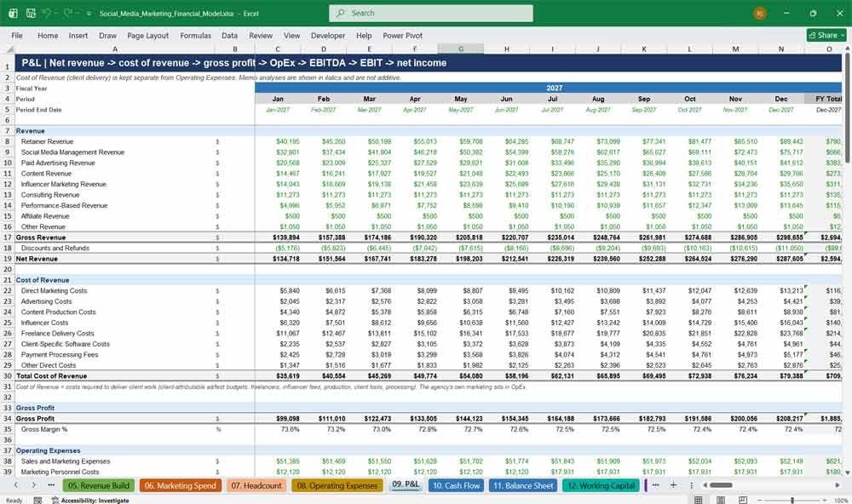Click the Jan Retainer Revenue value $40,195
The width and height of the screenshot is (852, 504).
[287, 141]
